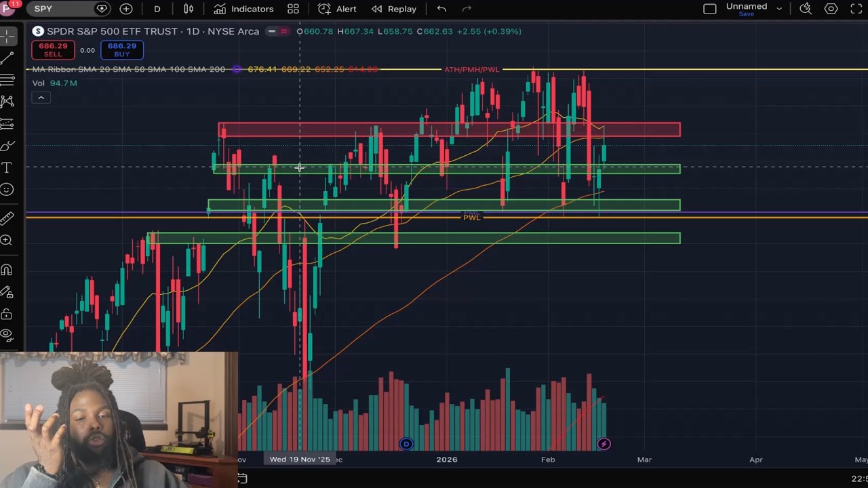Click the purple circle on MA Ribbon legend
This screenshot has width=868, height=488.
236,69
